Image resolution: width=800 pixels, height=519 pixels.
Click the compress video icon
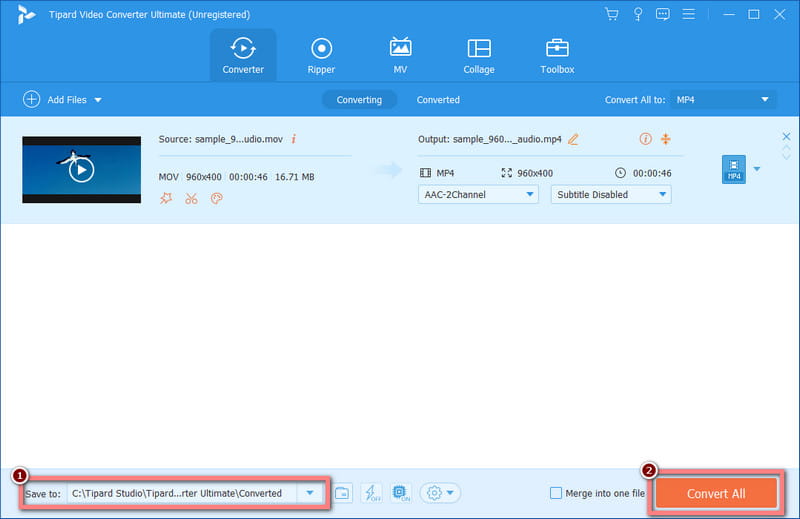[x=666, y=138]
